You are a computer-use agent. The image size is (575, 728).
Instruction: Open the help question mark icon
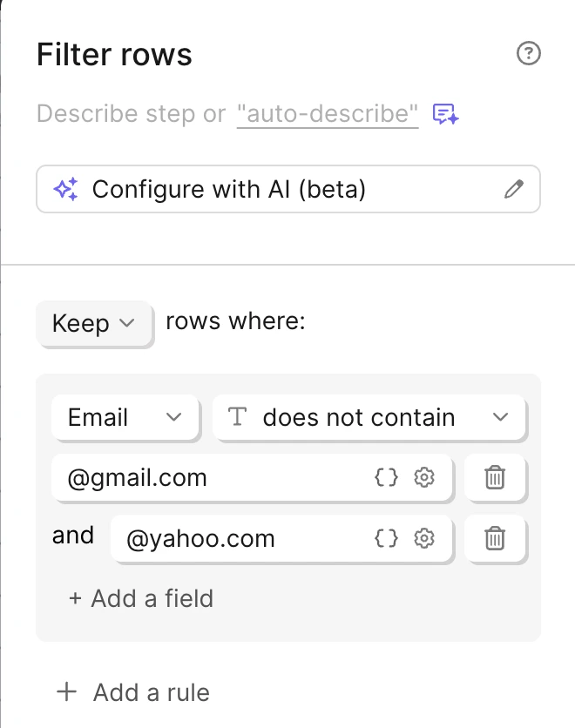click(529, 54)
